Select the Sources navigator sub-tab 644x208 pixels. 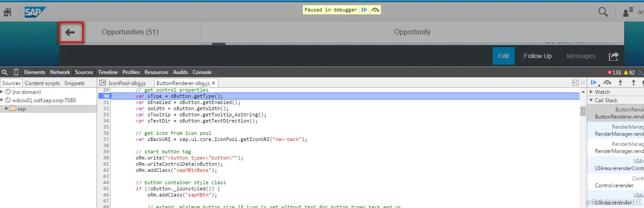tap(11, 83)
